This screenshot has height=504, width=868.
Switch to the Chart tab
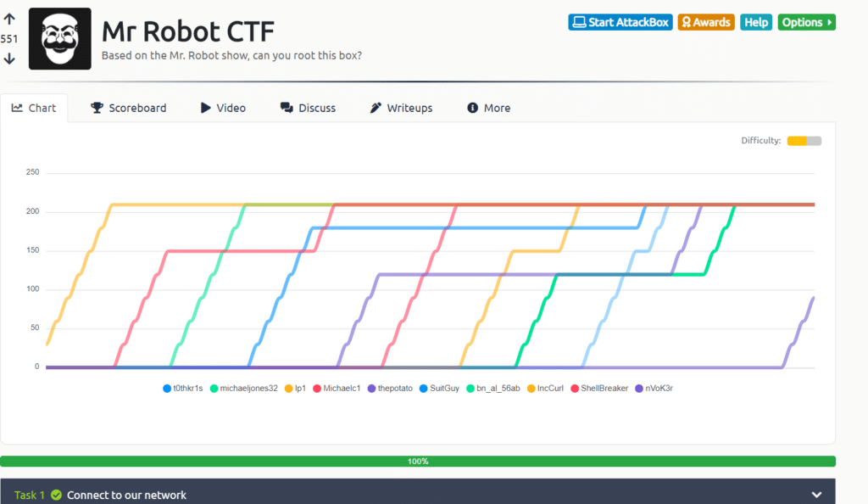[x=34, y=108]
